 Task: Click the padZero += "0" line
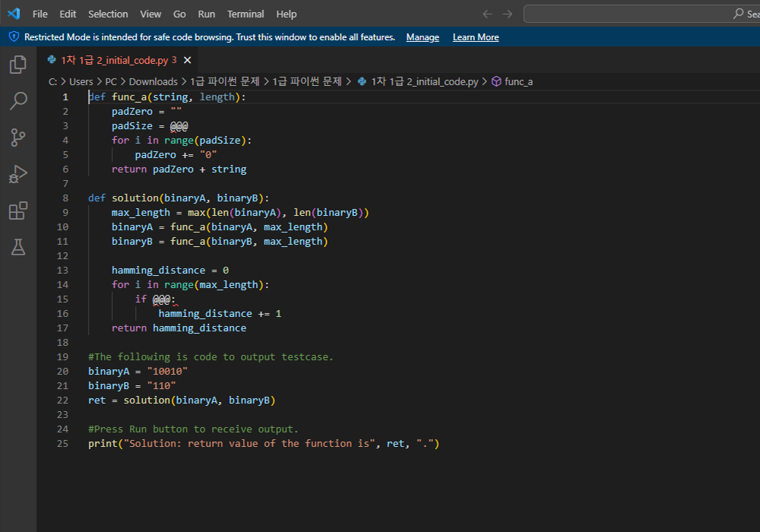click(176, 155)
